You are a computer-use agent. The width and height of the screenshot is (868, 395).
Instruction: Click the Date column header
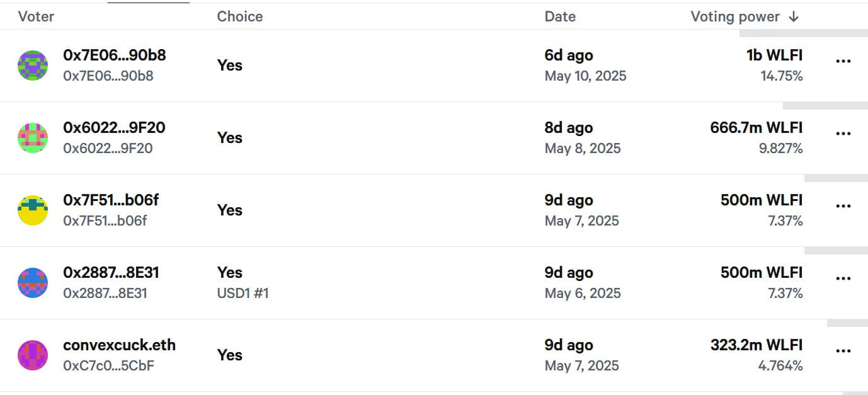tap(560, 16)
